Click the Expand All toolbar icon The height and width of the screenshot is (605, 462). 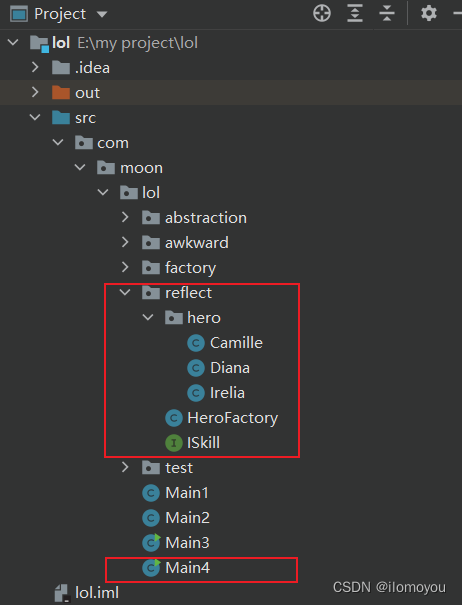tap(355, 14)
